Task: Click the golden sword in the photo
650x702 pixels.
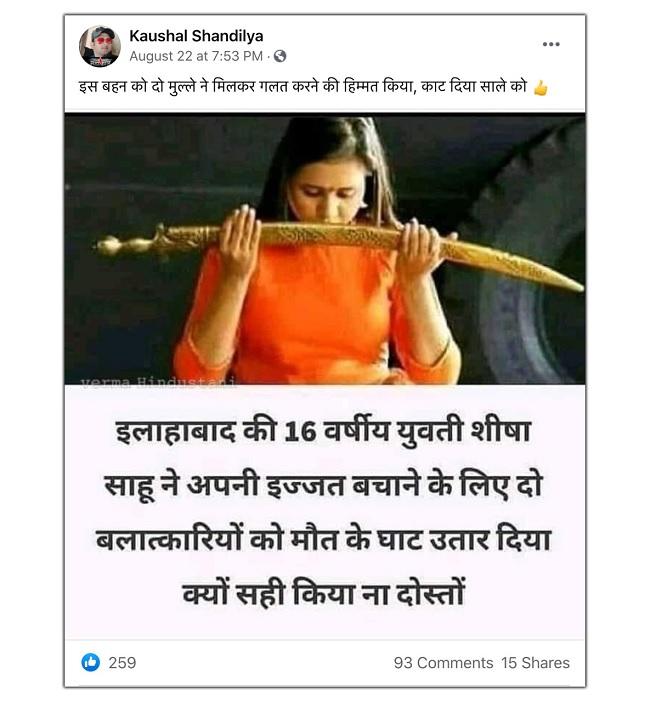Action: click(338, 247)
